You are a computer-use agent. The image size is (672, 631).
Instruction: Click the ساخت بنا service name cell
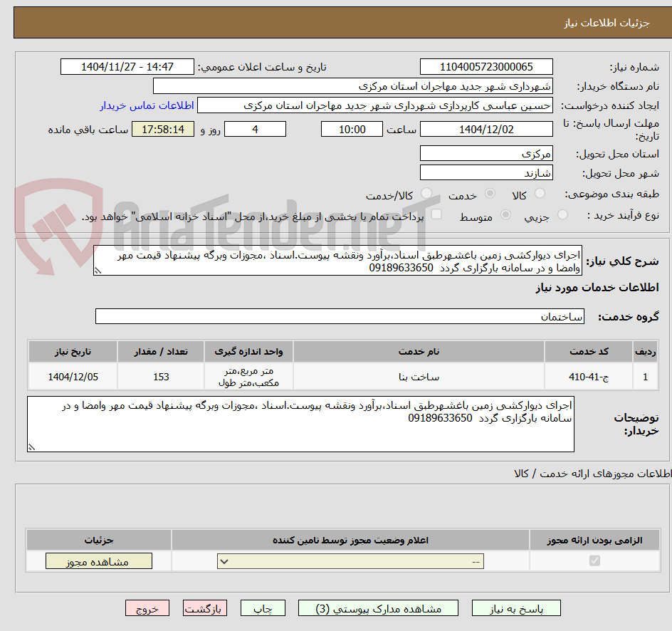419,377
